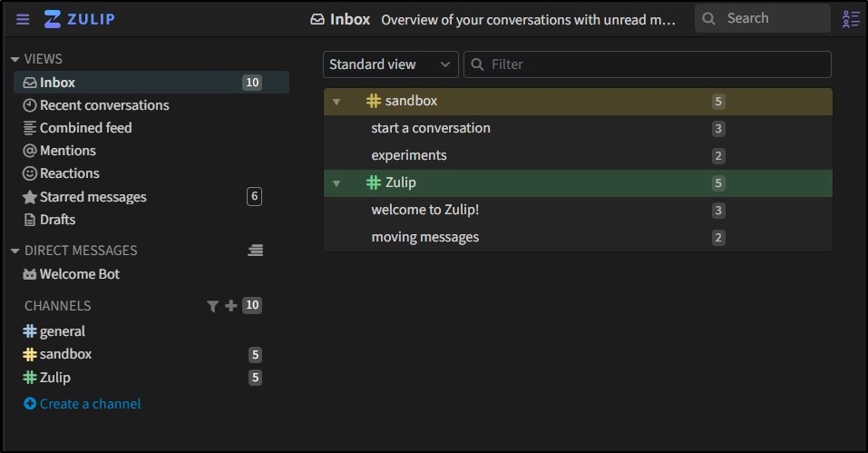Screen dimensions: 868x453
Task: Collapse the Zulip channel in inbox
Action: pos(336,183)
